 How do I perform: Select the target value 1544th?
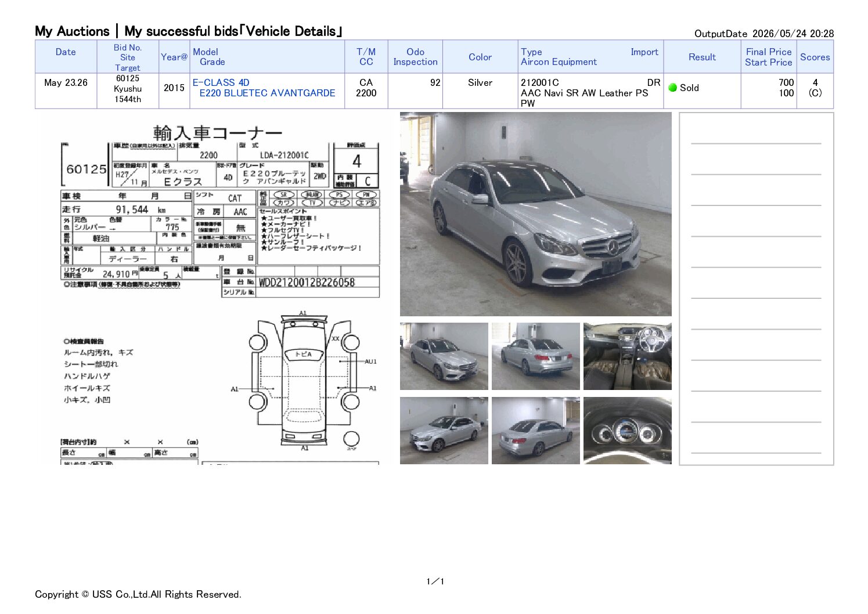tap(128, 99)
